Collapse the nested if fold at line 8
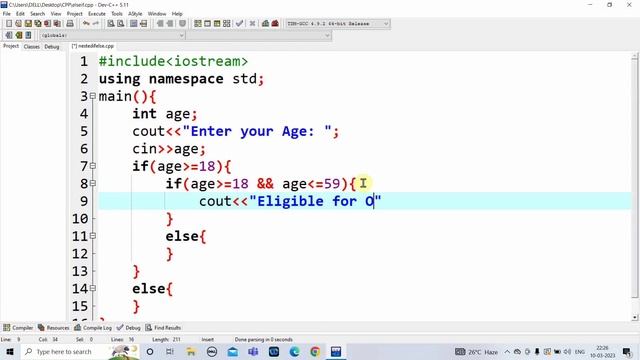 (x=93, y=184)
